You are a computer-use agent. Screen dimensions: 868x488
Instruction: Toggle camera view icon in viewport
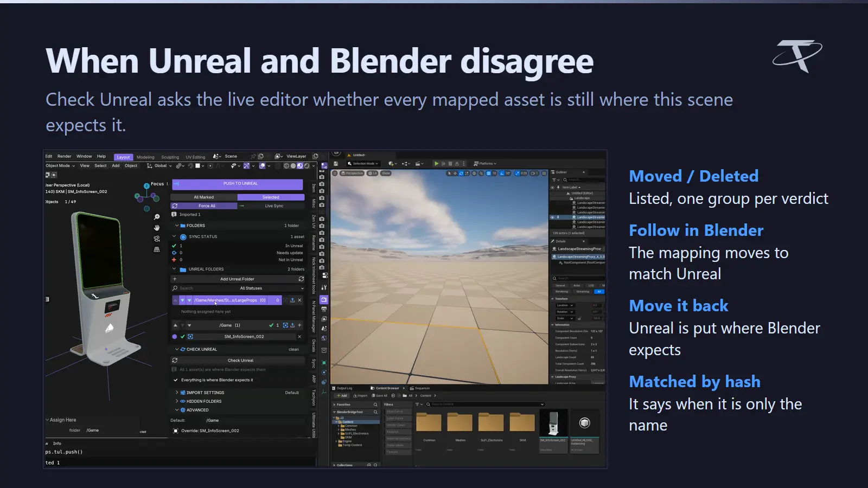157,239
